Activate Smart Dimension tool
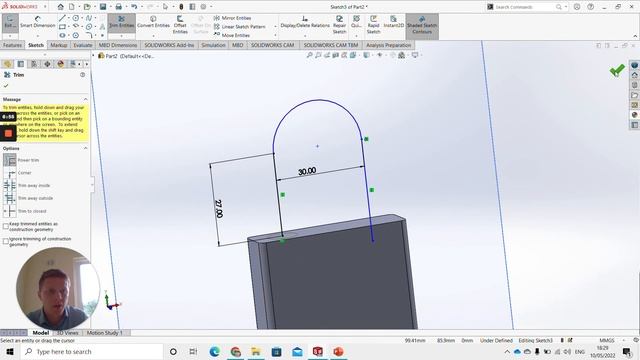 pyautogui.click(x=38, y=22)
